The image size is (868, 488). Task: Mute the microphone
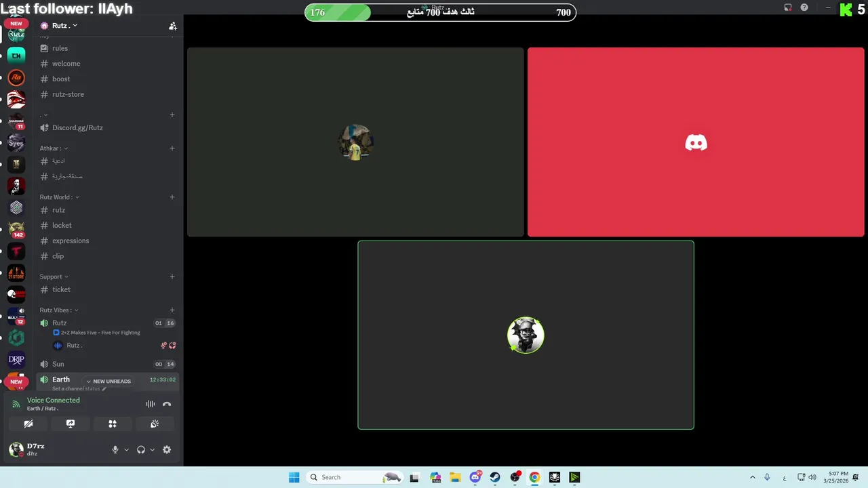coord(115,449)
